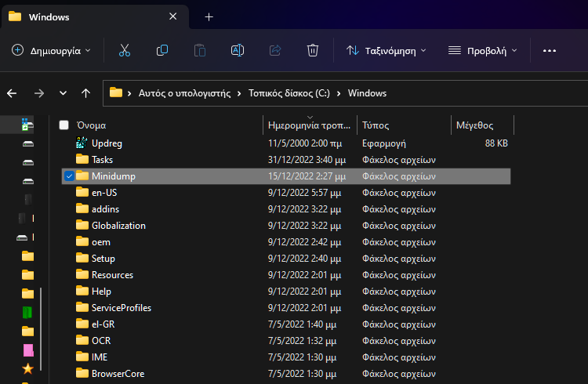588x384 pixels.
Task: Expand chevron after Αυτός ο υπολογιστής
Action: pos(239,93)
